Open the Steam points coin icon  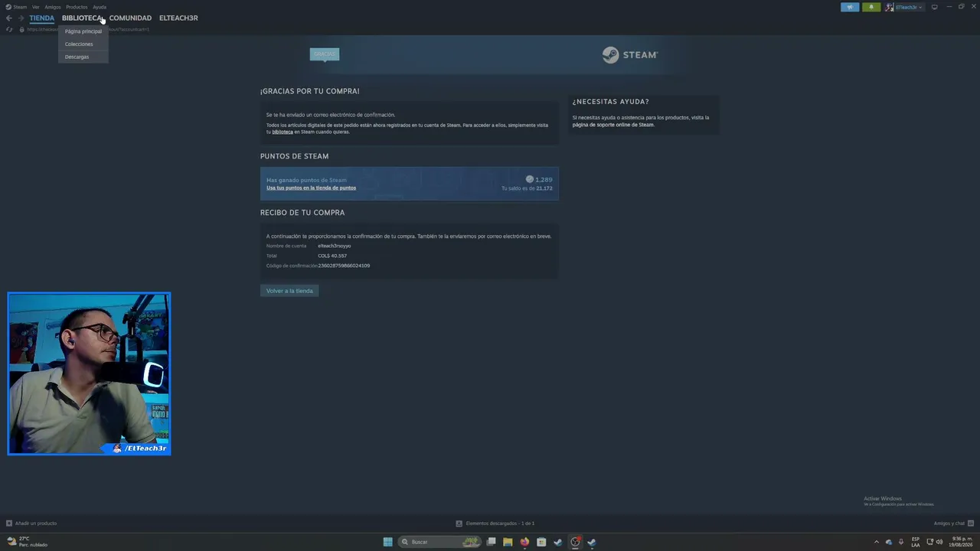point(529,179)
